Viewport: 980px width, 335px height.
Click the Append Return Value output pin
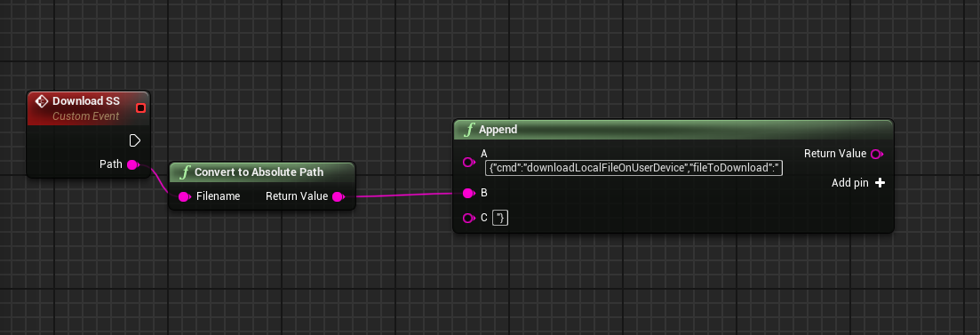(877, 154)
